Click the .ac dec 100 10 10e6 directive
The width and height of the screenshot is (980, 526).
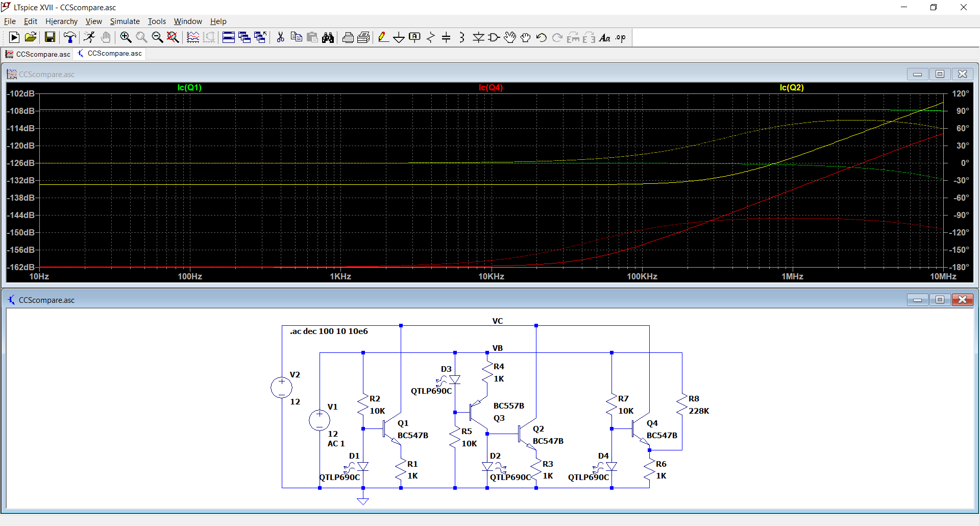329,331
